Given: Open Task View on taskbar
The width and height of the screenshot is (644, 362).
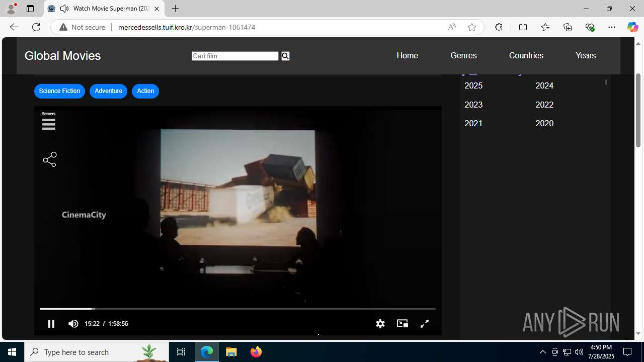Looking at the screenshot, I should coord(181,352).
